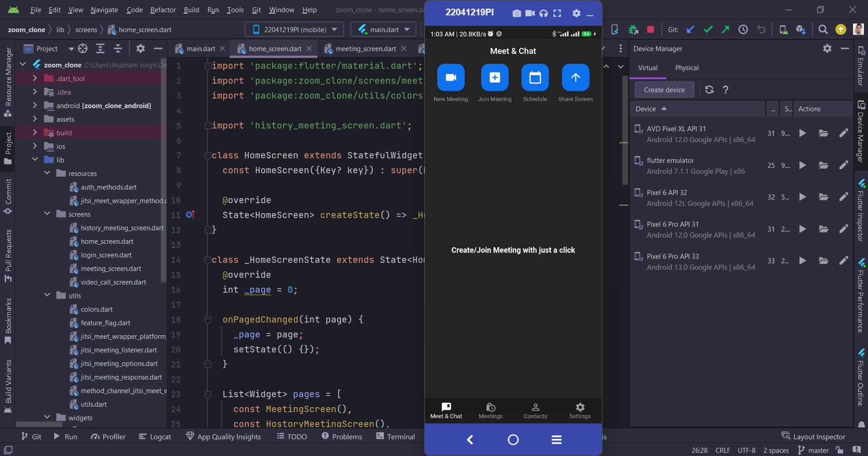
Task: Toggle the Build Variants tool window
Action: pyautogui.click(x=8, y=386)
